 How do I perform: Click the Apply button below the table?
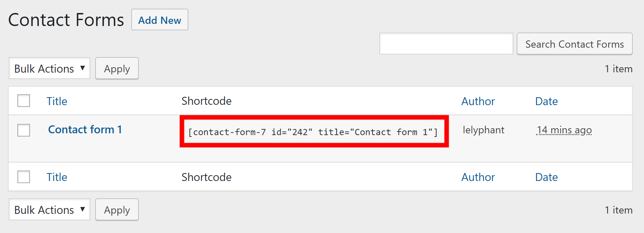116,210
